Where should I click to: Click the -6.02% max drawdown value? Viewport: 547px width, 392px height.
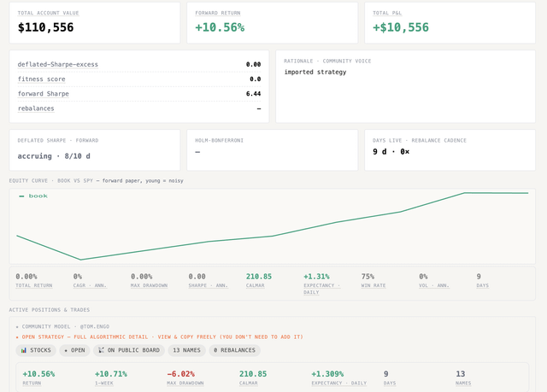180,374
